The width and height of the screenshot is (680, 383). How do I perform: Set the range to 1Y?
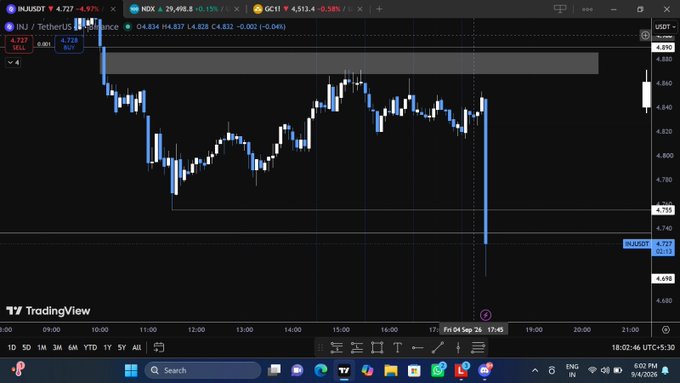click(x=107, y=347)
